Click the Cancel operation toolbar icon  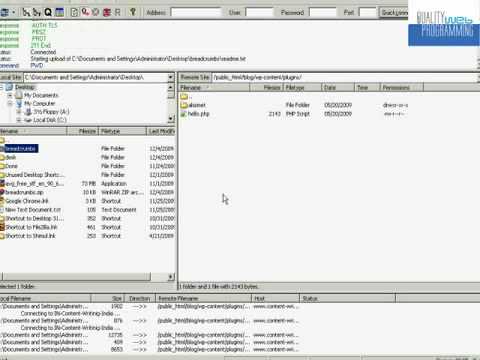tap(96, 12)
